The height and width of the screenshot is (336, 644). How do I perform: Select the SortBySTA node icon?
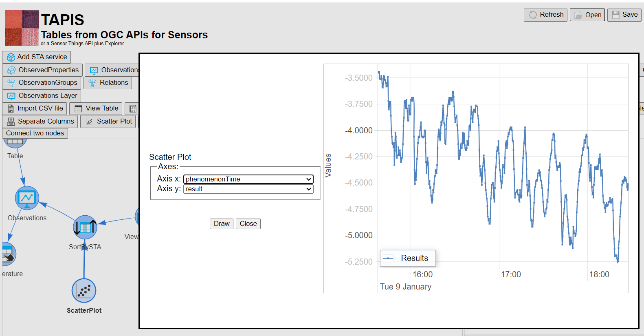(85, 228)
